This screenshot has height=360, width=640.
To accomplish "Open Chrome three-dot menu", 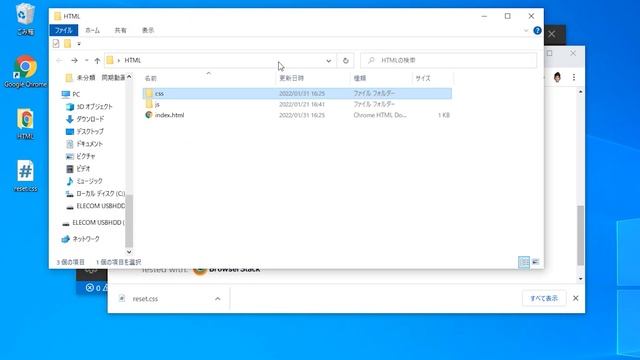I will point(574,77).
